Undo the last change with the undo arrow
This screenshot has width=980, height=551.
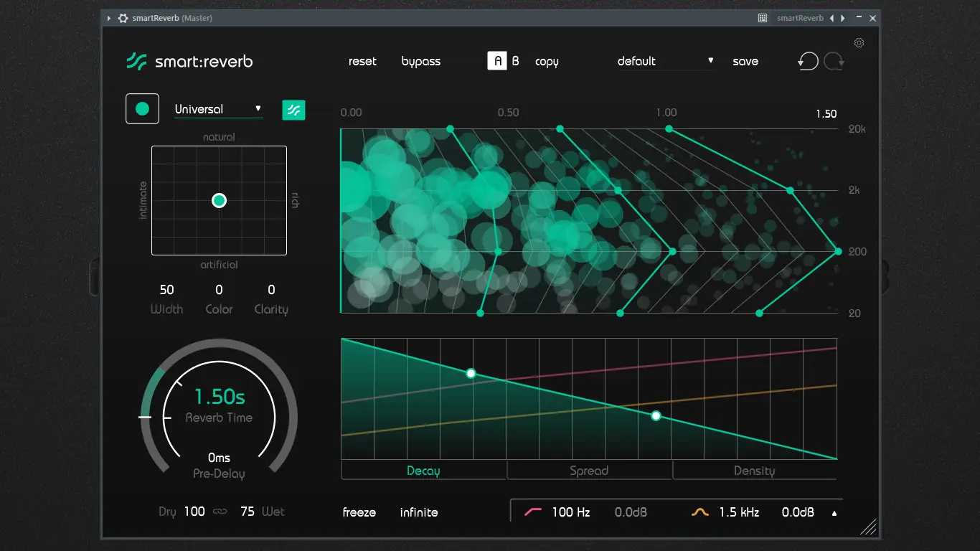pos(808,62)
